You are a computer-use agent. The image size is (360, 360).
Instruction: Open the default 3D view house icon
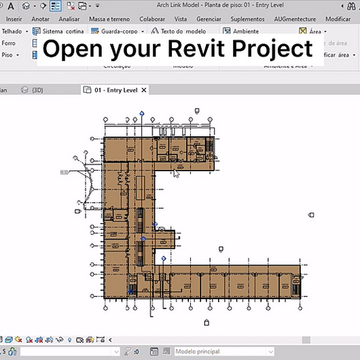[27, 6]
